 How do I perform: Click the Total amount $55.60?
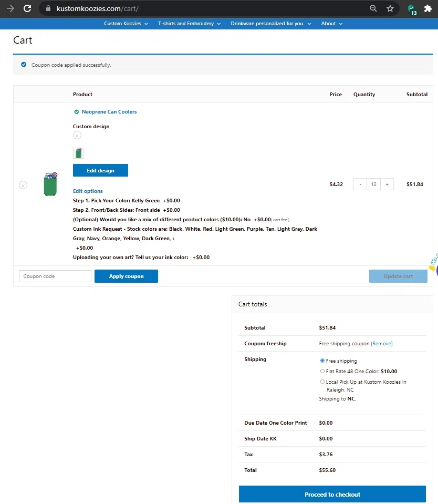(x=327, y=470)
